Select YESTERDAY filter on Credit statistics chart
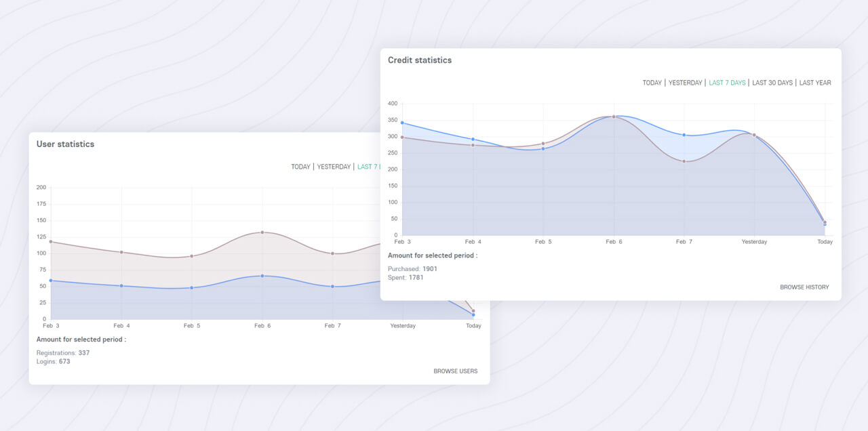This screenshot has height=431, width=868. (685, 82)
